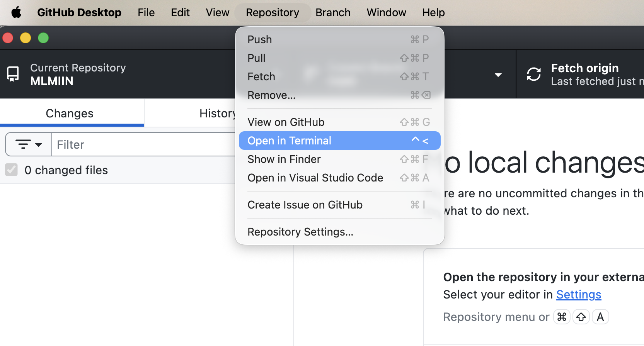Choose Show in Finder from menu
The height and width of the screenshot is (346, 644).
point(284,159)
